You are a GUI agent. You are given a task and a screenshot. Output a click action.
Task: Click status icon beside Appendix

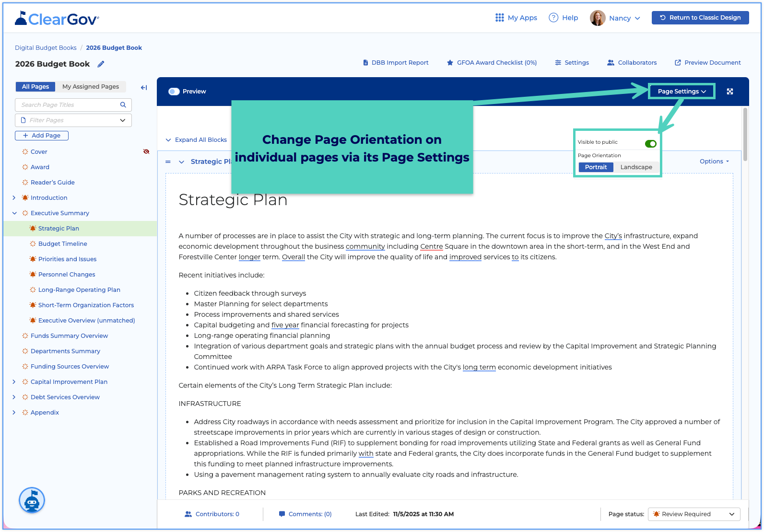(x=25, y=412)
